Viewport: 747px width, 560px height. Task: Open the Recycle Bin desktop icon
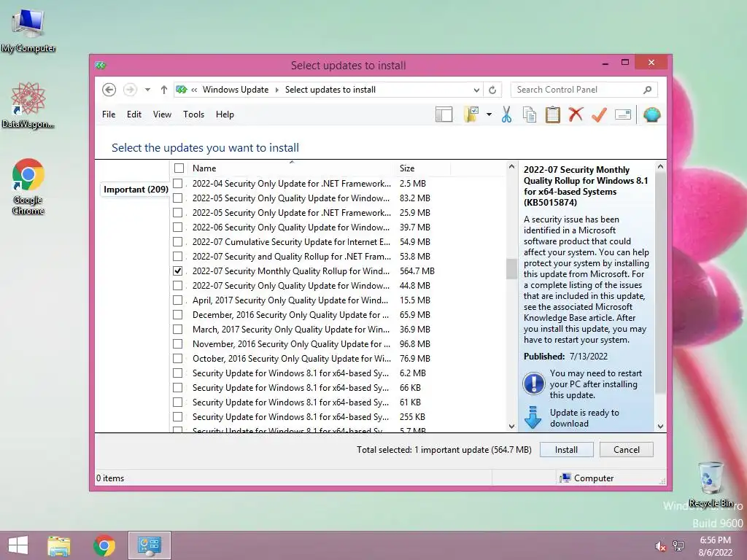[711, 485]
